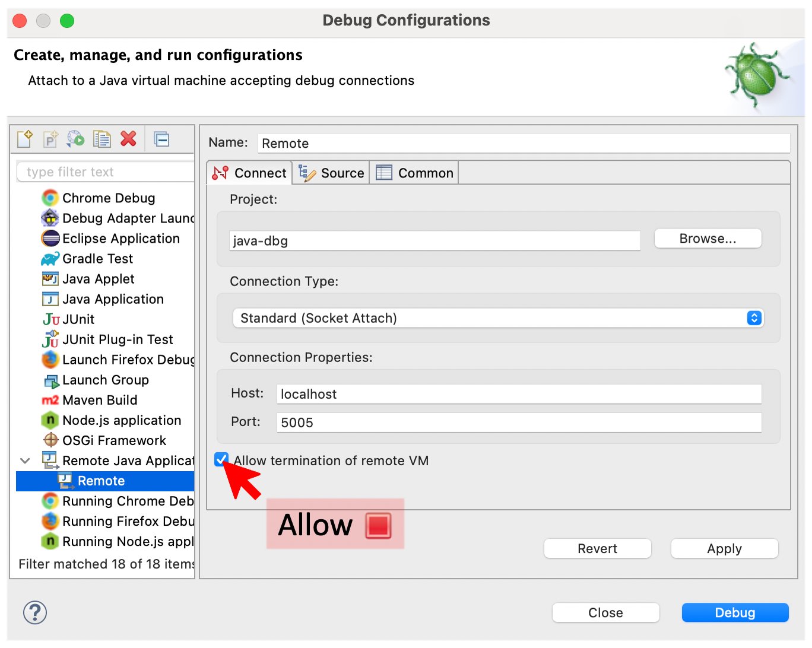The image size is (812, 648).
Task: Switch to the Source tab
Action: pos(331,173)
